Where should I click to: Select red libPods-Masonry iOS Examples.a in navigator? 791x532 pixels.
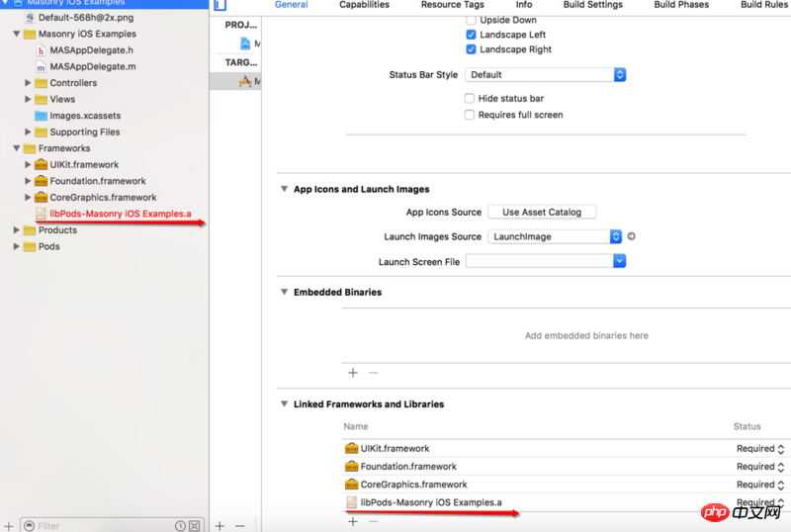120,214
